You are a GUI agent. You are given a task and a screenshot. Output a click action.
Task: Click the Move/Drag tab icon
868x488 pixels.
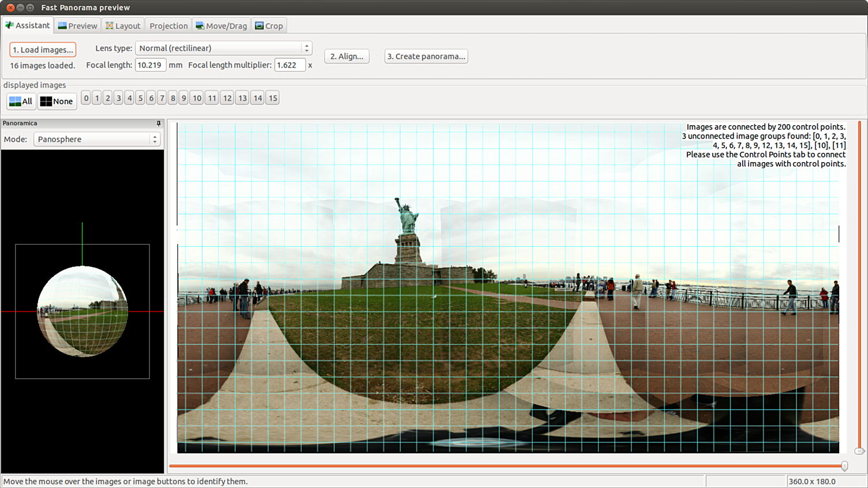point(200,26)
